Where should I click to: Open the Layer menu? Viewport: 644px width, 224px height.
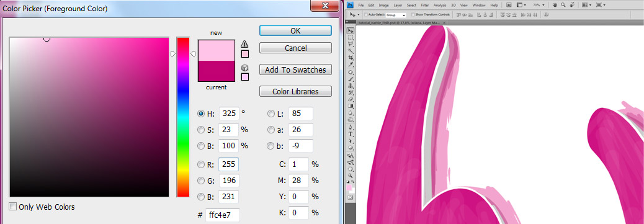pos(398,5)
